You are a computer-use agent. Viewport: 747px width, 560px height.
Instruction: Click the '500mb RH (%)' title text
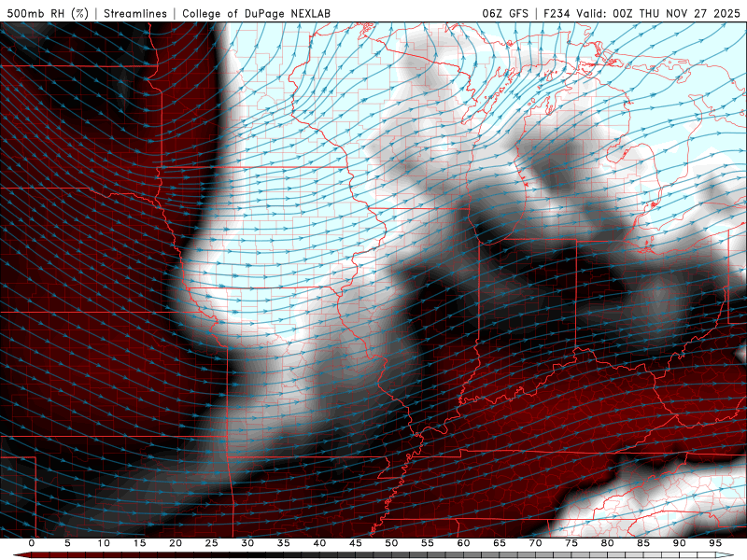pyautogui.click(x=48, y=13)
